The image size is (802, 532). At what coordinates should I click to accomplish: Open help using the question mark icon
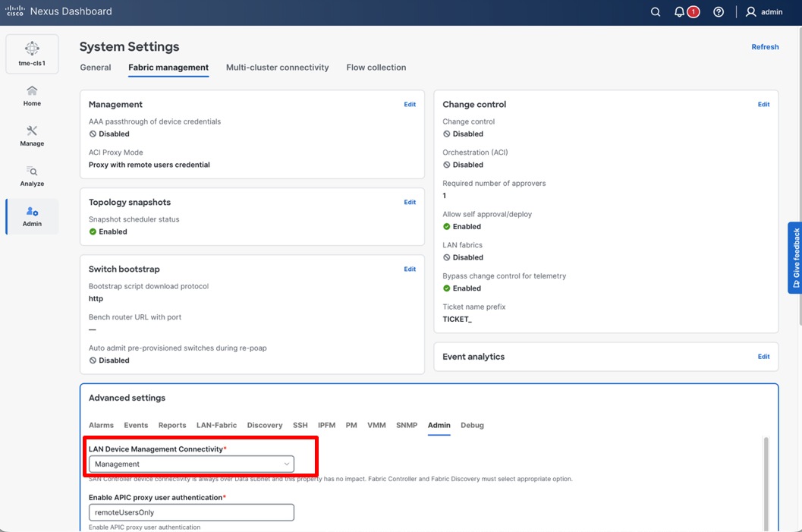point(718,11)
